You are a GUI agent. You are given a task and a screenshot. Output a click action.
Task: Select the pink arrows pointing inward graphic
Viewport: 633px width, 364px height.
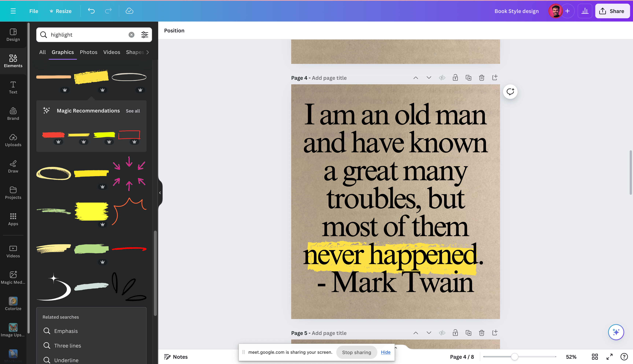pyautogui.click(x=129, y=174)
